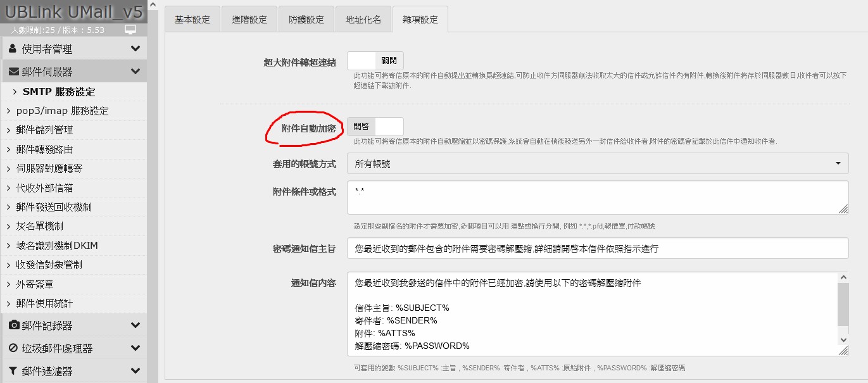Image resolution: width=868 pixels, height=383 pixels.
Task: Switch to the 基本設定 tab
Action: tap(192, 20)
